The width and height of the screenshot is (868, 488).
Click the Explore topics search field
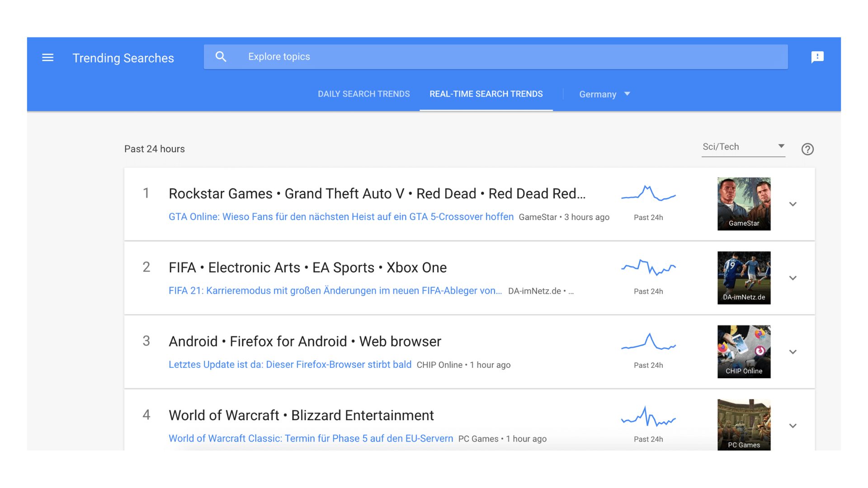(497, 57)
